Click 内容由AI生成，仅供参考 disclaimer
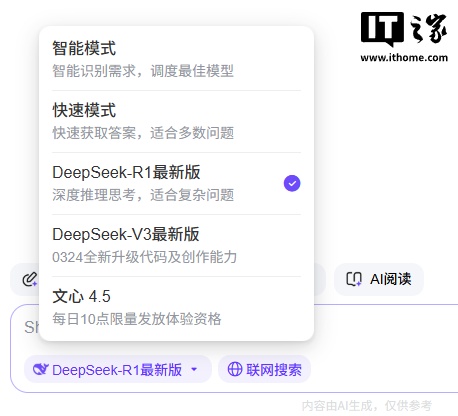The height and width of the screenshot is (416, 458). [x=367, y=406]
